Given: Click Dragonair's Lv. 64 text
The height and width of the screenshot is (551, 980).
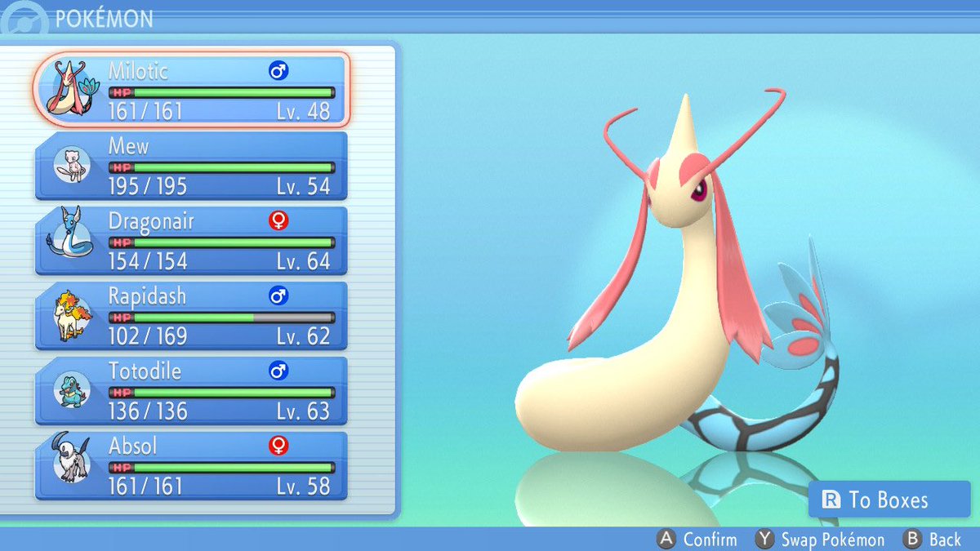Looking at the screenshot, I should click(x=303, y=261).
